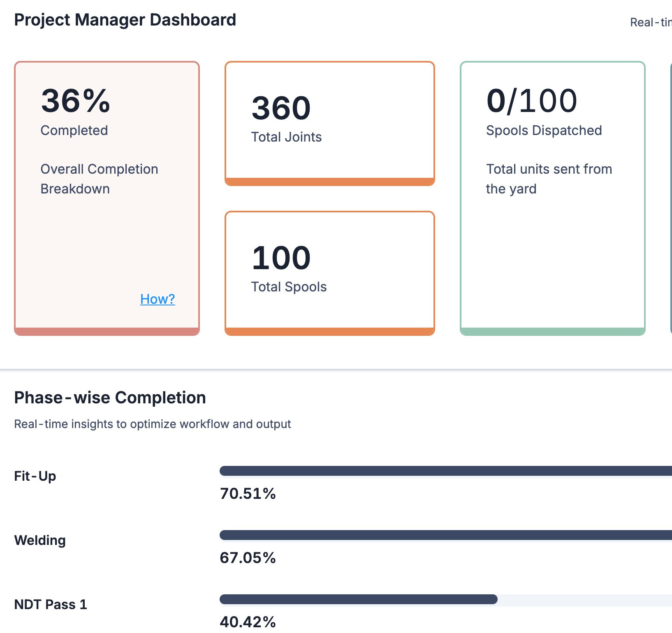Click the NDT Pass 1 progress bar
This screenshot has width=672, height=633.
[446, 599]
